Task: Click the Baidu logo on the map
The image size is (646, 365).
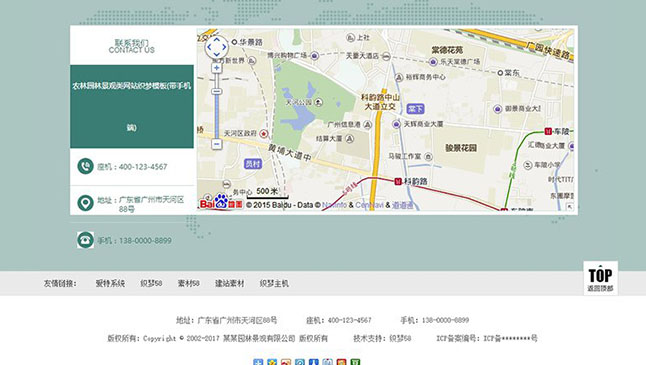Action: (221, 202)
